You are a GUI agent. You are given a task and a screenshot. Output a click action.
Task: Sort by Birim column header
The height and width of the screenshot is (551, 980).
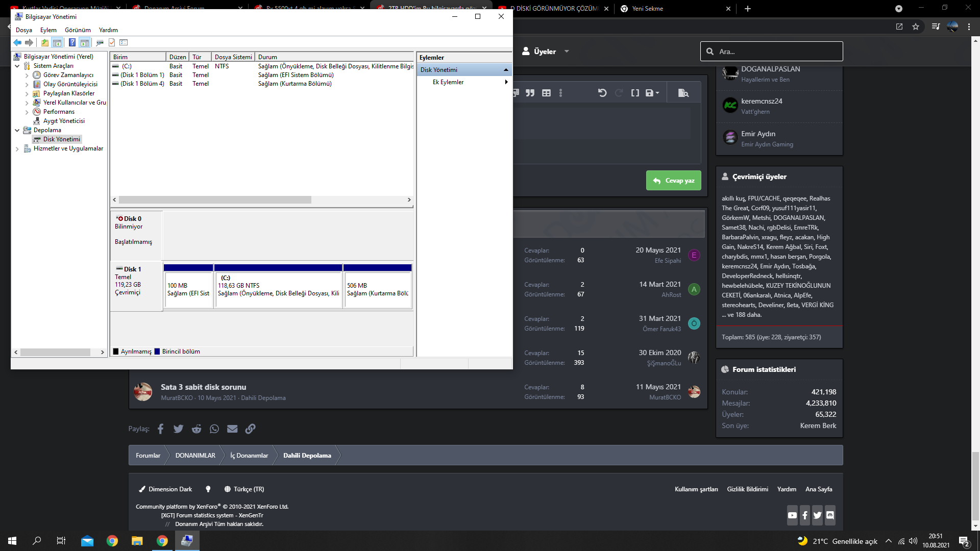pos(138,57)
